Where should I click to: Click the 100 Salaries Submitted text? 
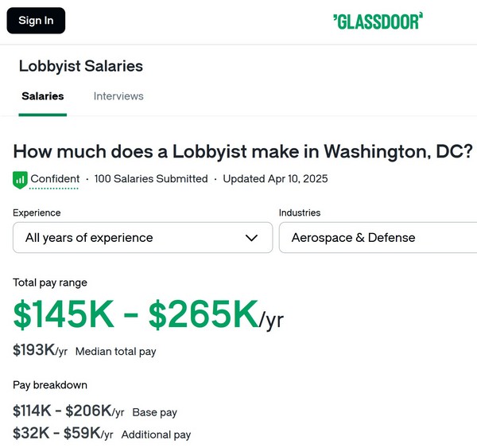(x=151, y=179)
